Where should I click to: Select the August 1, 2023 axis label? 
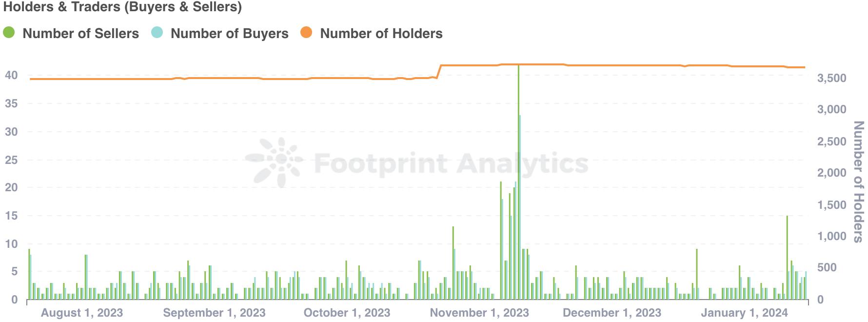(82, 313)
